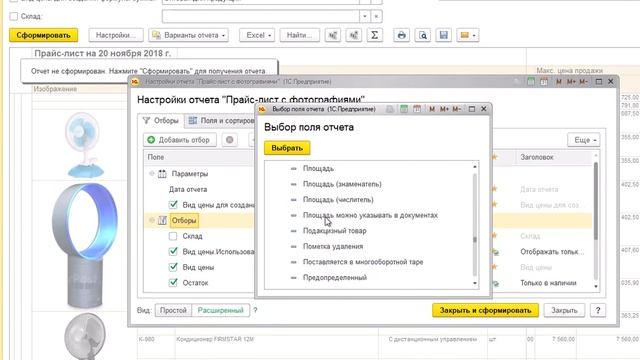Clear Склад field with x button
Viewport: 640px width, 360px height.
[376, 16]
